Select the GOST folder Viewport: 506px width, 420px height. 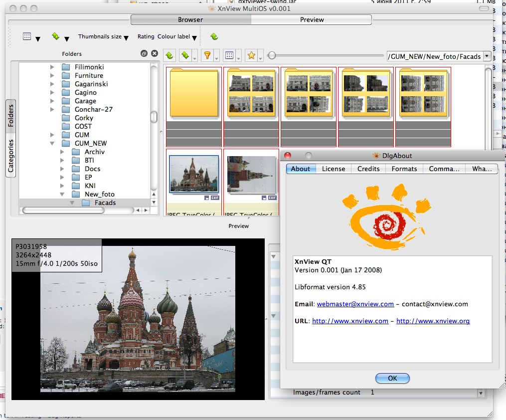coord(83,126)
